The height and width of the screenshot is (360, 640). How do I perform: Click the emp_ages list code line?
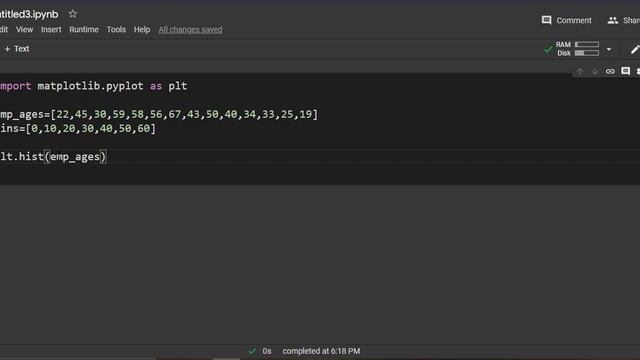coord(159,114)
